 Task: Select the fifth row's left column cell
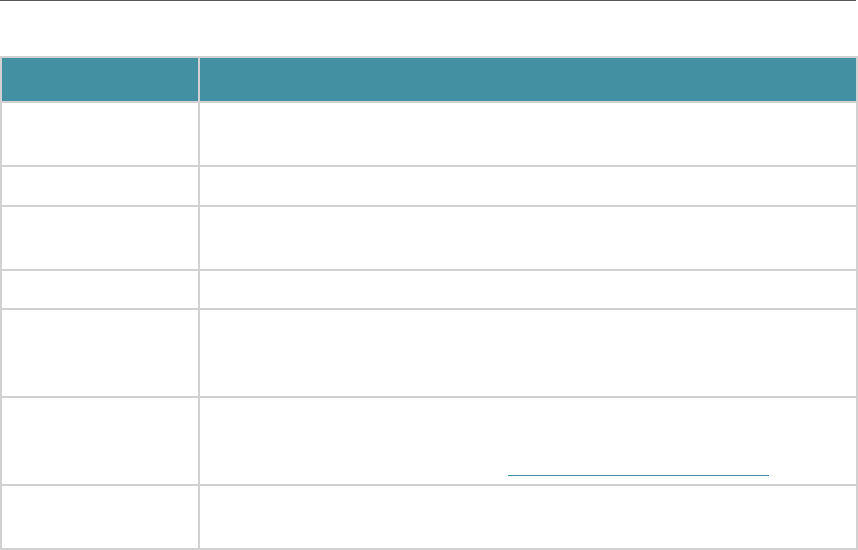[99, 350]
